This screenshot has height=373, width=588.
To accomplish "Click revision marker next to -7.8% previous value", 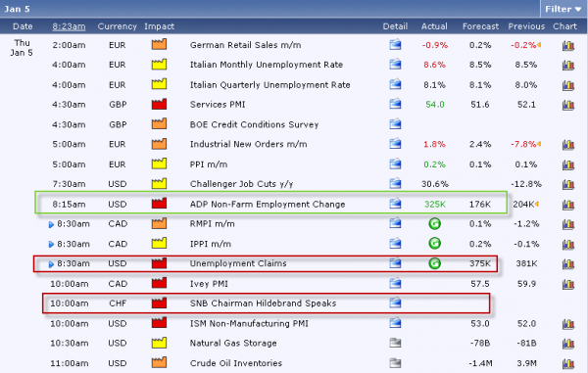I will pyautogui.click(x=539, y=144).
